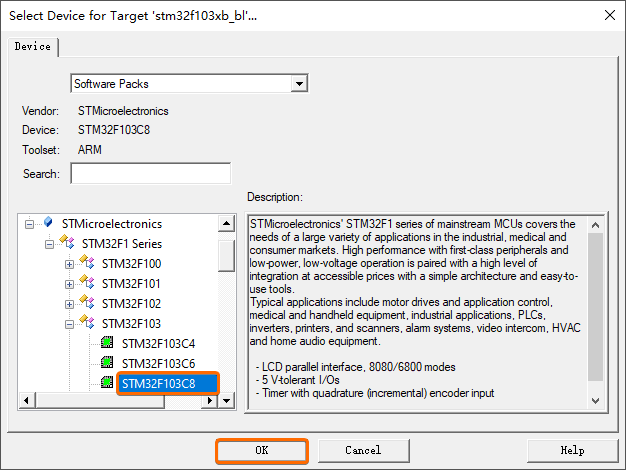Click Description scroll up arrow
The width and height of the screenshot is (626, 470).
(x=595, y=225)
